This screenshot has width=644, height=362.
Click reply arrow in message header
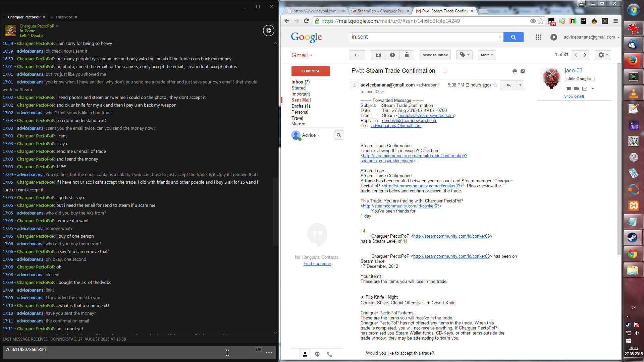pos(508,85)
